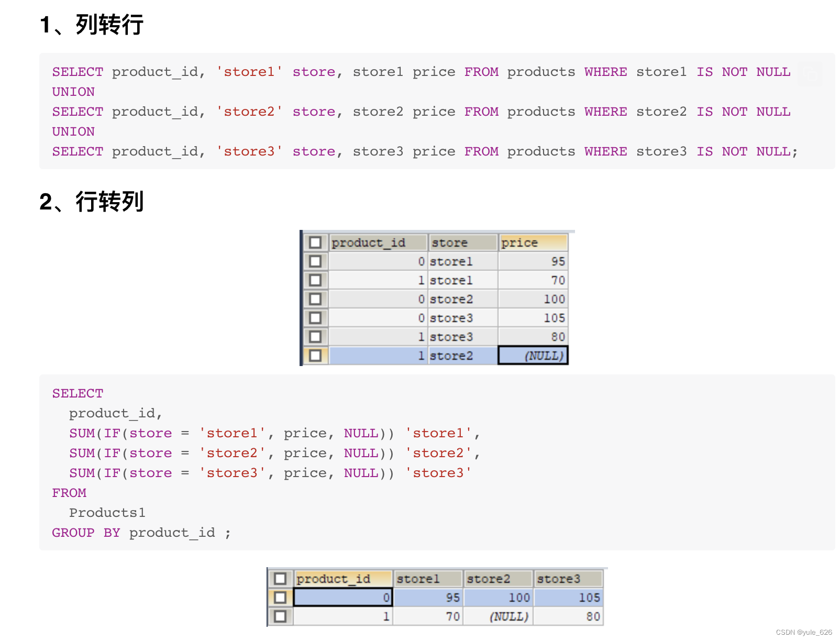Screen dimensions: 840x641
Task: Select price cell showing 80 in first table
Action: (533, 337)
